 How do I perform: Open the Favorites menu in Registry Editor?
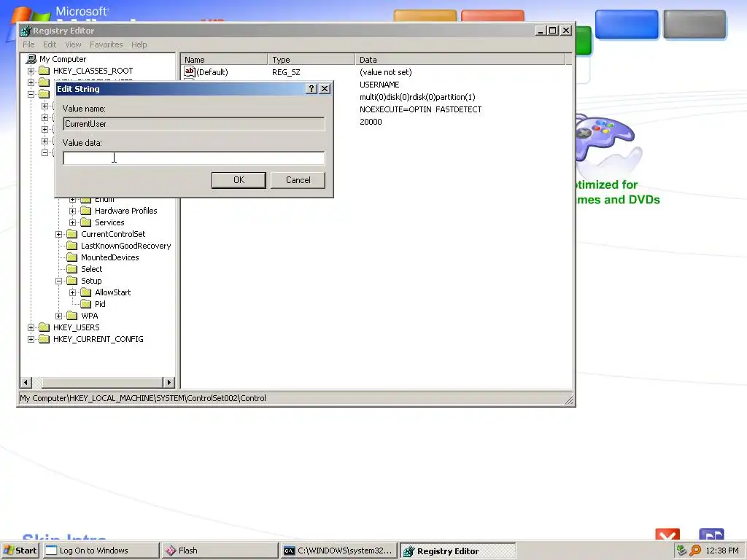pos(106,44)
